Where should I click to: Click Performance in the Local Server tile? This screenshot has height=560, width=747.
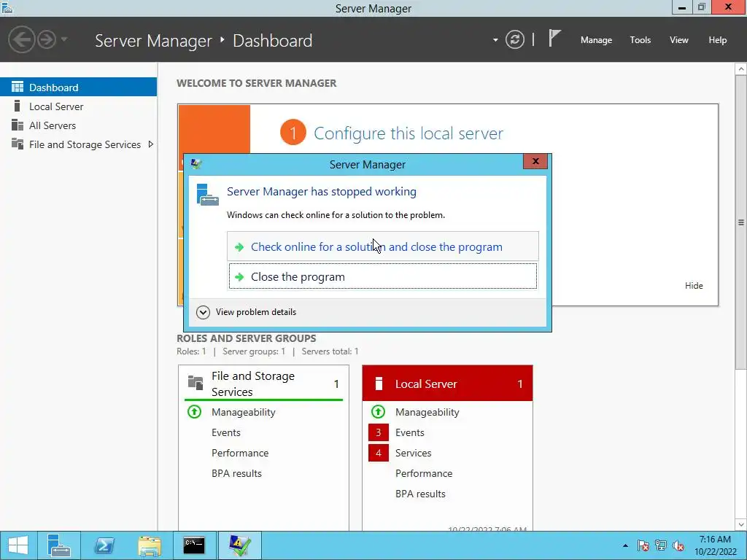424,473
